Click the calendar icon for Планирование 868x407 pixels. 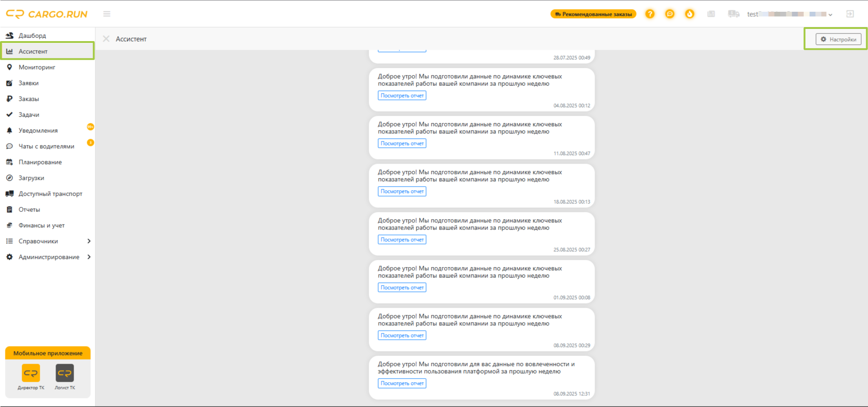[x=9, y=162]
